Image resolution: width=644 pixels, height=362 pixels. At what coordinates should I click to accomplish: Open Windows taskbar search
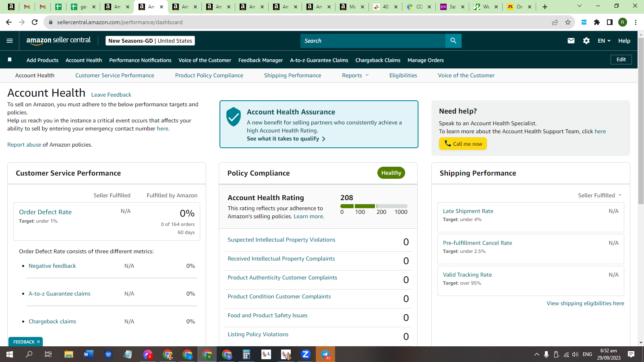(29, 354)
